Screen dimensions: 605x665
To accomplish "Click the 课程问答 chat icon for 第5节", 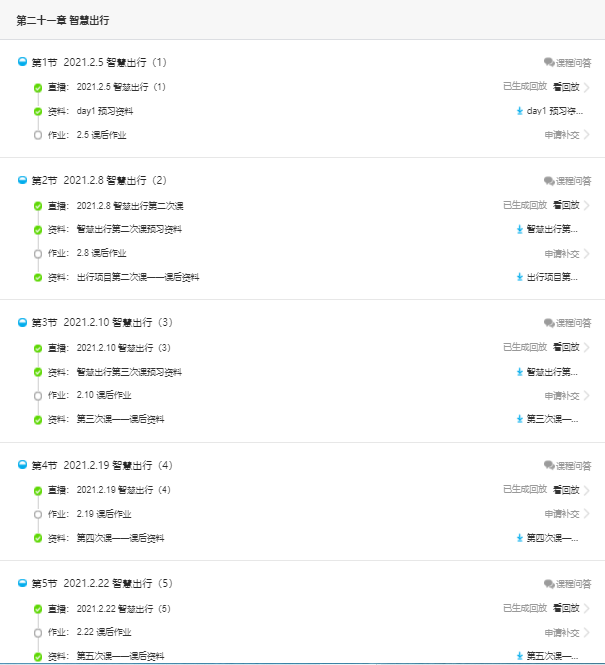I will tap(549, 584).
